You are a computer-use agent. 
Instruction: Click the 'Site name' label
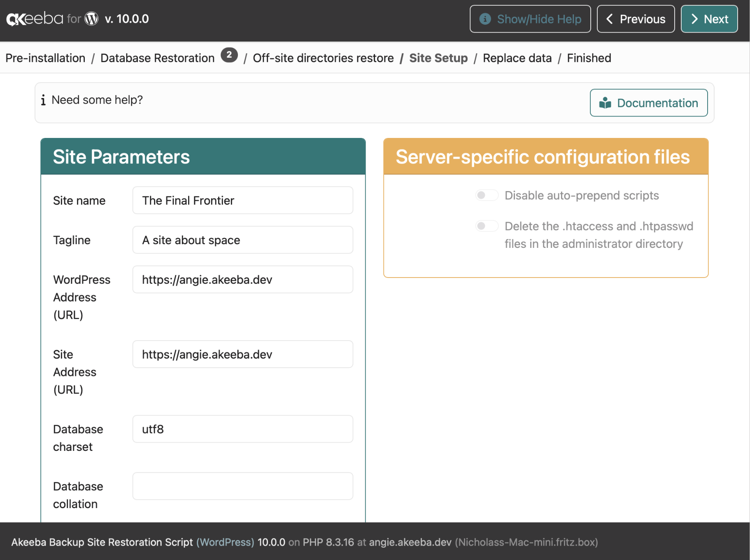point(79,201)
